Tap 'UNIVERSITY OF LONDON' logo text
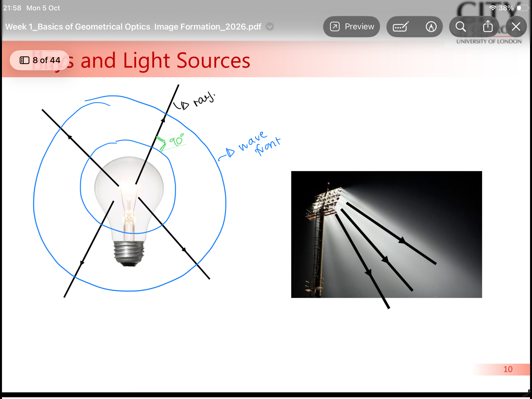This screenshot has height=399, width=532. (489, 41)
